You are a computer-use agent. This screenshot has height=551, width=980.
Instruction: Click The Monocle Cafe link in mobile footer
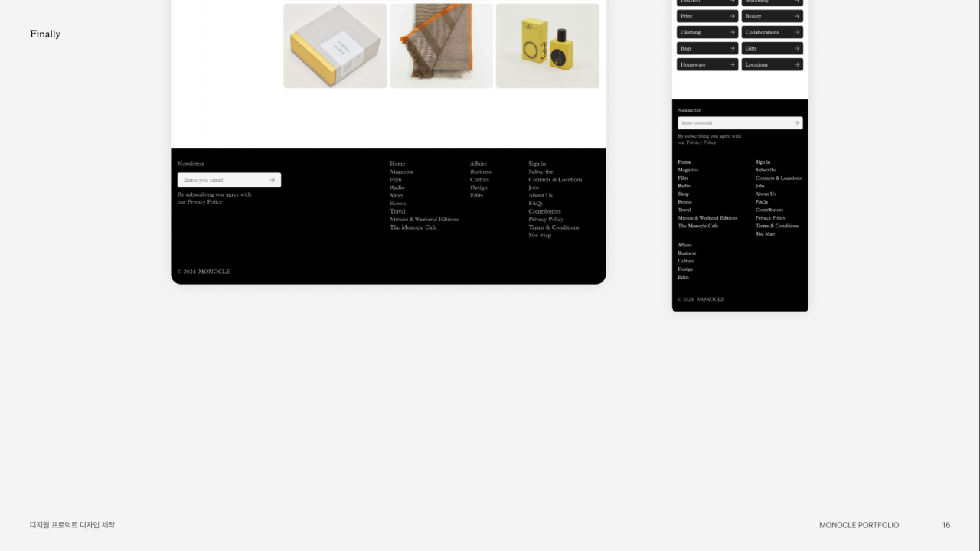697,226
